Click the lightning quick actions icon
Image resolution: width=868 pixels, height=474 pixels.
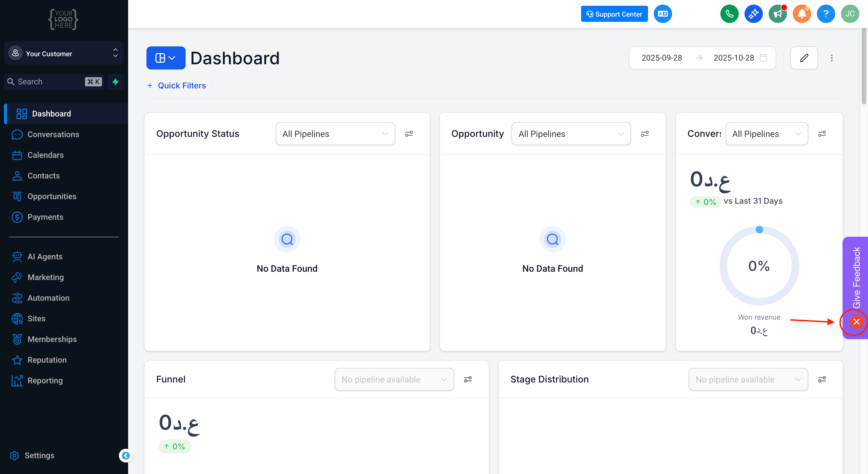115,81
